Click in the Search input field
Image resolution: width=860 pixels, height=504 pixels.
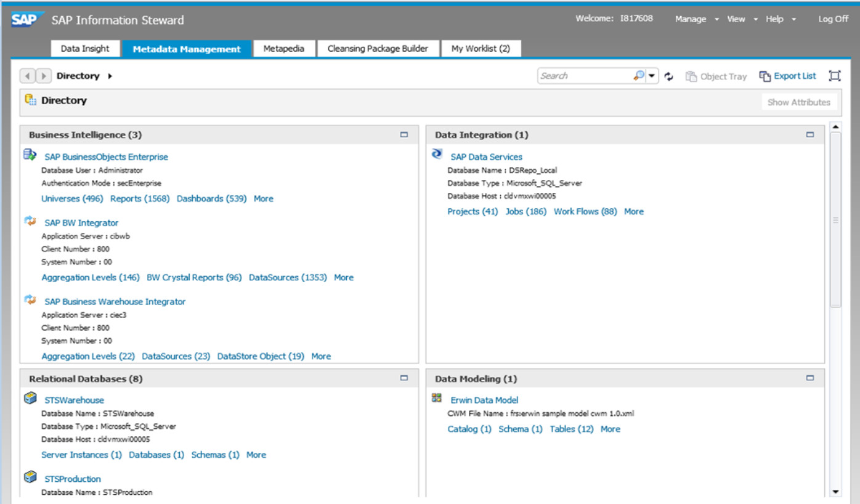[x=585, y=76]
